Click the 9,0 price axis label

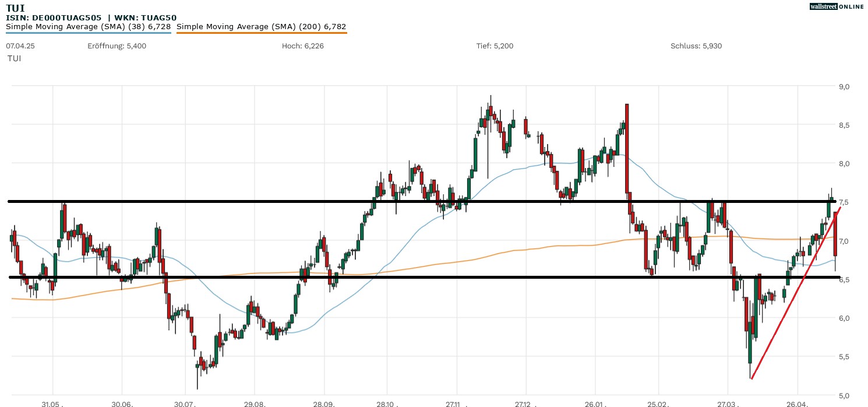click(844, 86)
